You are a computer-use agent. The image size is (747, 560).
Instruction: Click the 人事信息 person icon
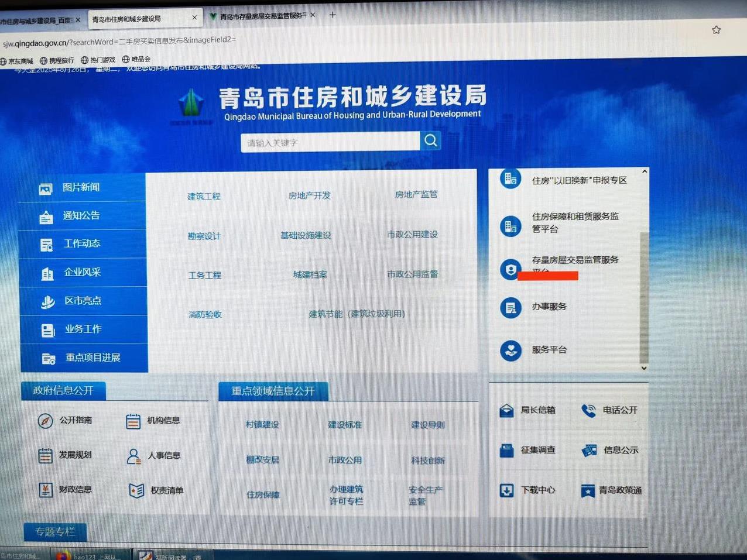[133, 456]
